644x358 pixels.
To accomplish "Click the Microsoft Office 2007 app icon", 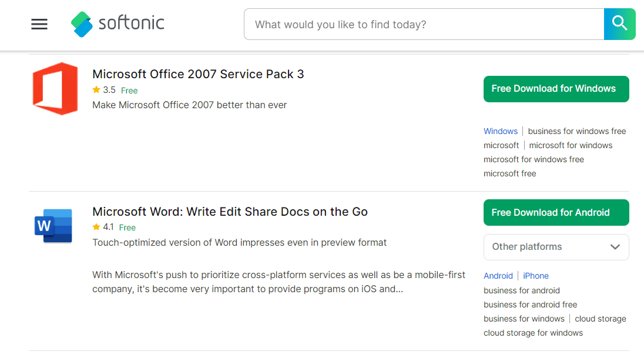I will (55, 88).
